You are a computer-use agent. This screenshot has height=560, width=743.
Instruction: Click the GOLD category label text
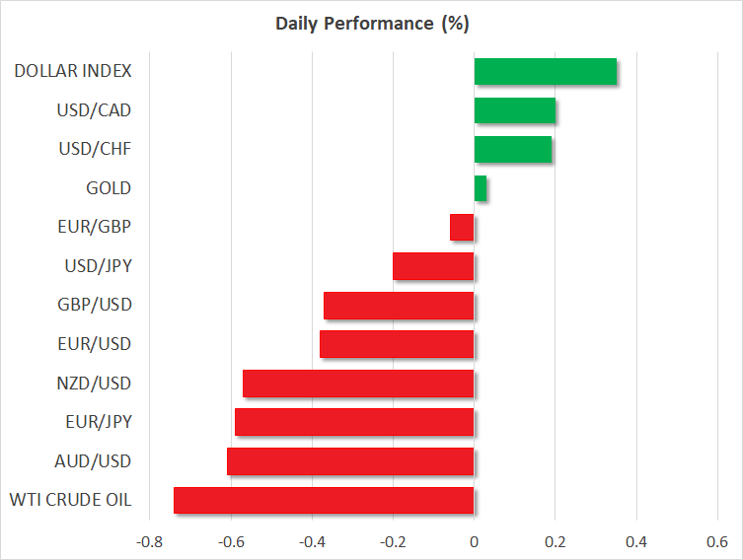(109, 188)
